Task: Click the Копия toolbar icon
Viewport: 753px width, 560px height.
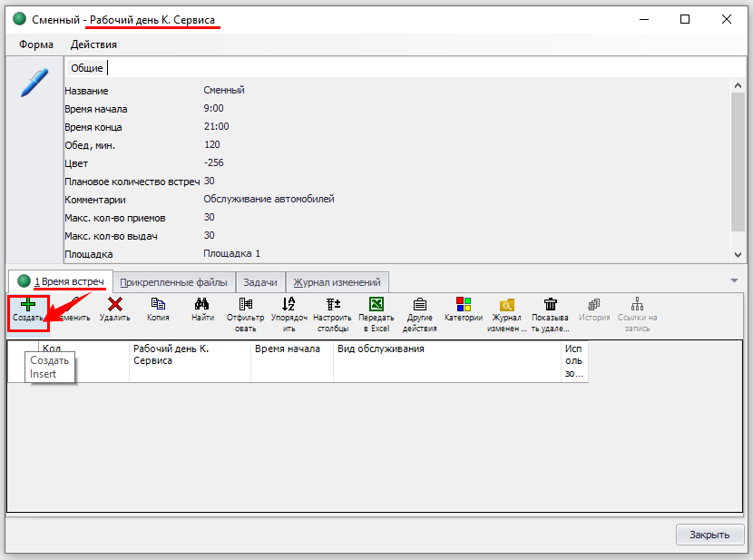Action: click(158, 305)
